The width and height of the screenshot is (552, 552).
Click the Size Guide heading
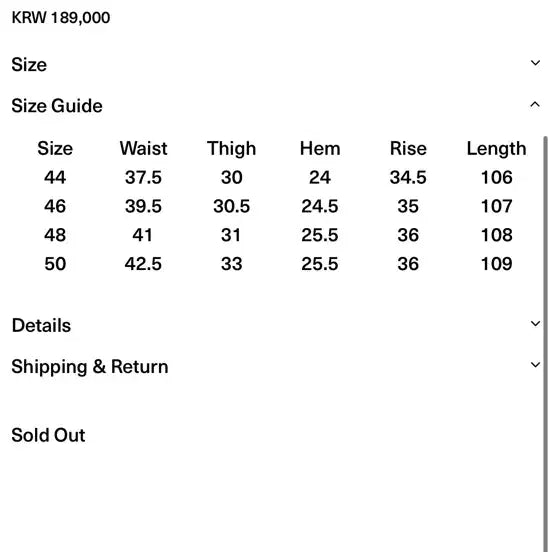point(57,106)
